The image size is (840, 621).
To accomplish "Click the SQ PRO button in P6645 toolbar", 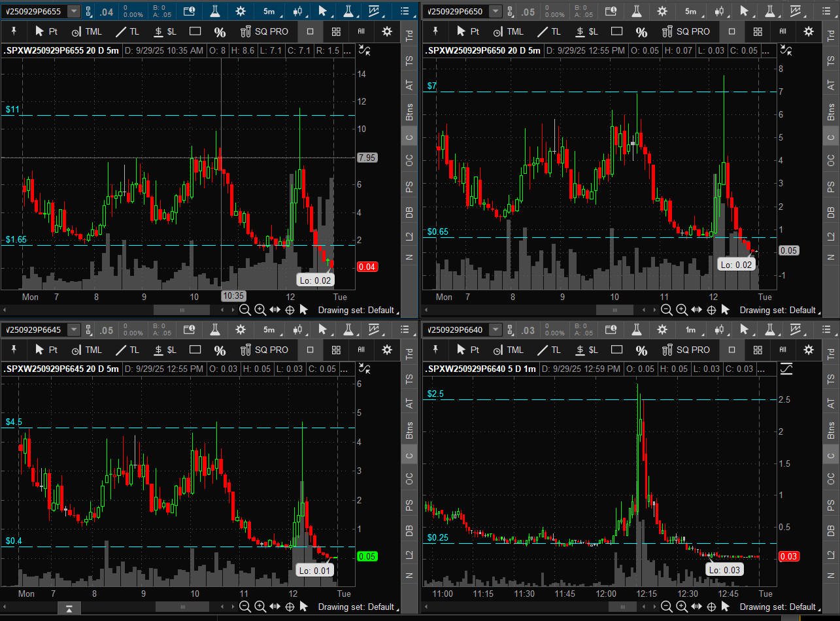I will coord(264,350).
